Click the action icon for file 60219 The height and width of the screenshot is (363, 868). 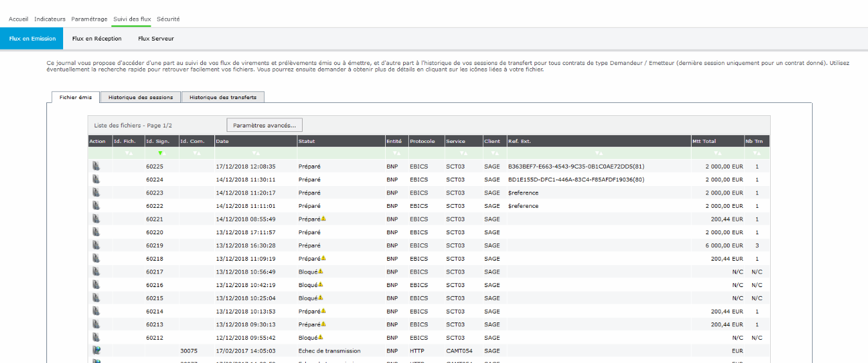(96, 245)
